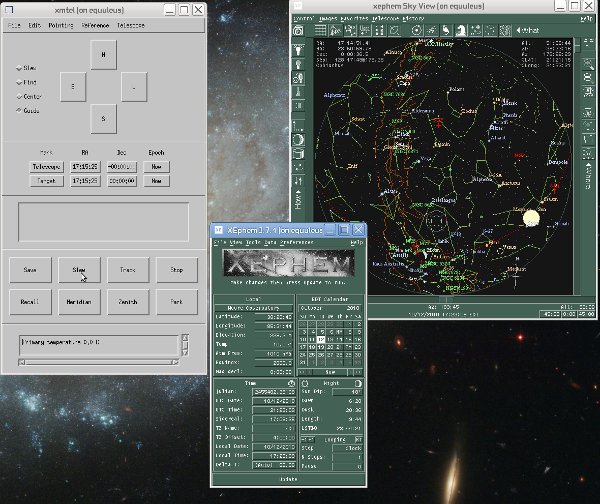Click the Sun disk on the sky map
The width and height of the screenshot is (600, 504).
531,218
